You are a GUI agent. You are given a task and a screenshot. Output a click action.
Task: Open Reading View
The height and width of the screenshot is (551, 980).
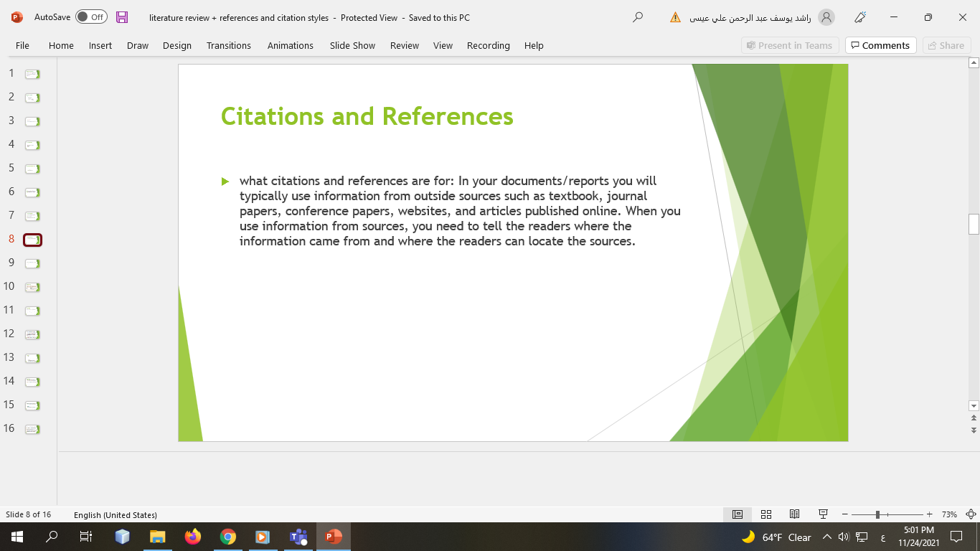[794, 514]
